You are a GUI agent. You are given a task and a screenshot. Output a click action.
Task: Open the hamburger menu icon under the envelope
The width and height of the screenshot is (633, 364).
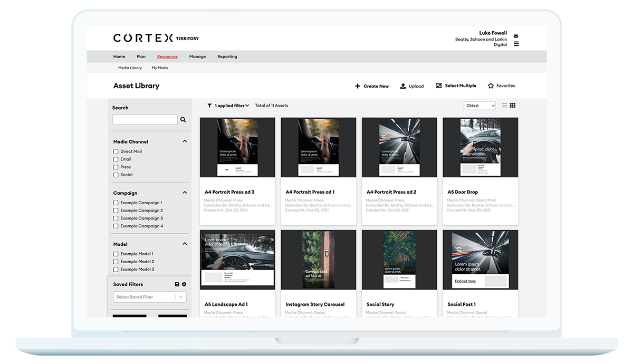pos(516,44)
